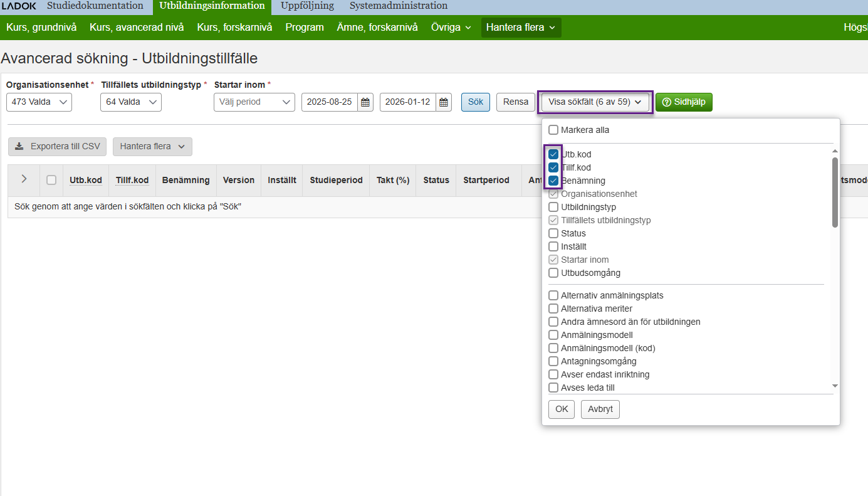Open the Organisationsenhet dropdown
The height and width of the screenshot is (496, 868).
39,102
